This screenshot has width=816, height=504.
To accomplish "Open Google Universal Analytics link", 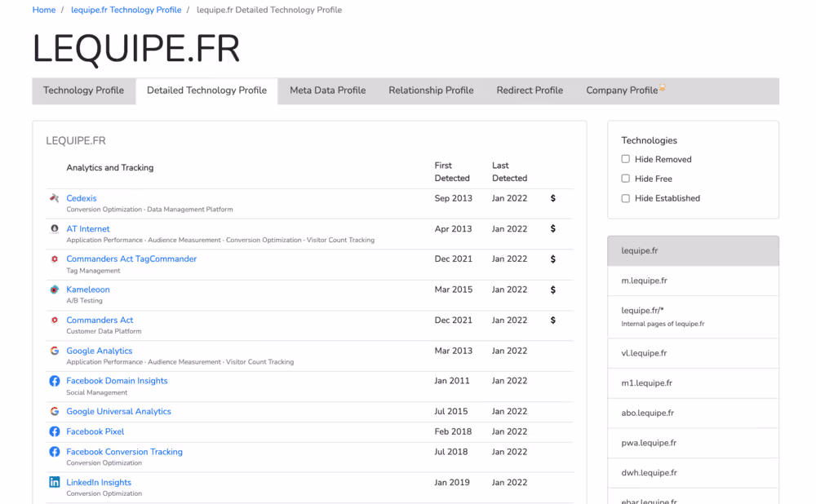I will [x=118, y=411].
